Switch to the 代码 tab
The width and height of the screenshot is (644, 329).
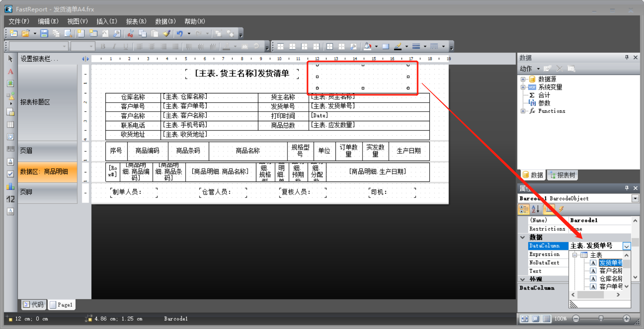tap(33, 305)
